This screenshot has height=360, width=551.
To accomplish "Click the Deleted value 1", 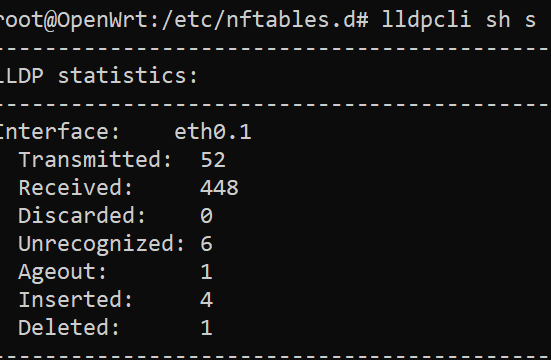I will [x=207, y=328].
